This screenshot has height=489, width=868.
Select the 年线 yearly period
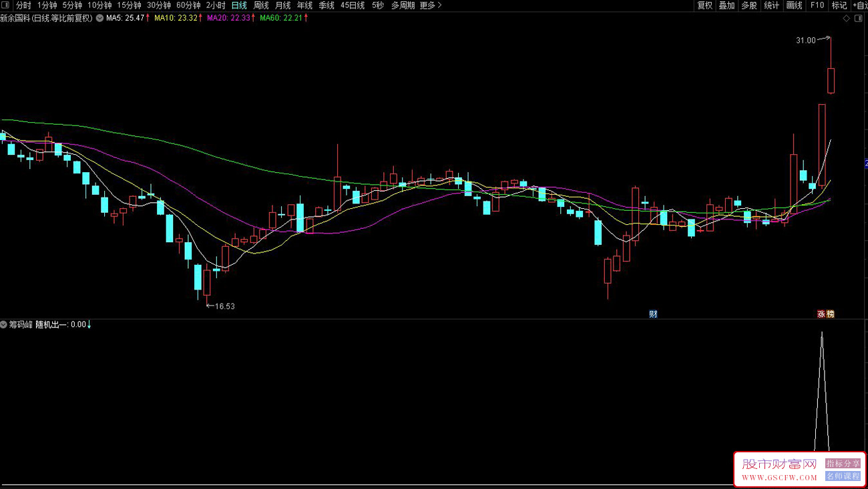[304, 5]
